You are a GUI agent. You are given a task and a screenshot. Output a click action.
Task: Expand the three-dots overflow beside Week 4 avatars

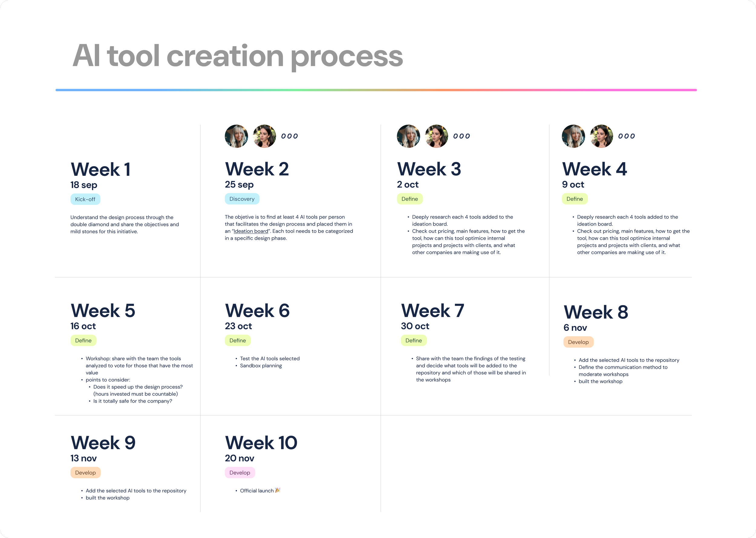coord(626,136)
